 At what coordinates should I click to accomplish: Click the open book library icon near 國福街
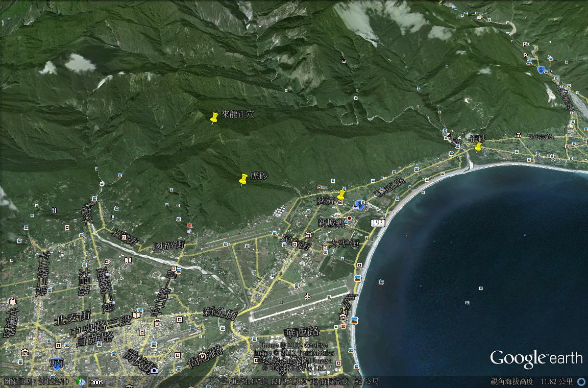point(128,260)
